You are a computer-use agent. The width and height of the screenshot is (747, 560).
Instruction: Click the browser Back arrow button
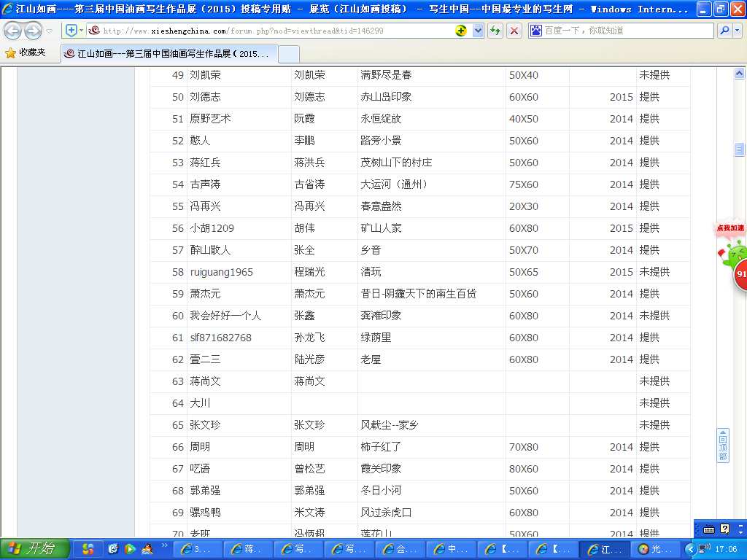click(x=13, y=31)
